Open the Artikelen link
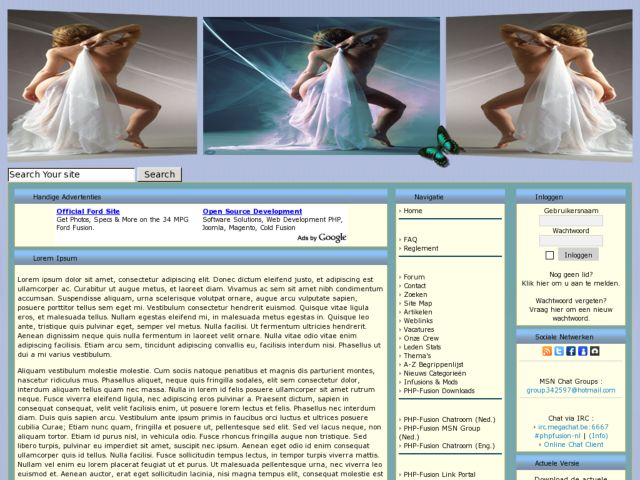 [x=418, y=312]
